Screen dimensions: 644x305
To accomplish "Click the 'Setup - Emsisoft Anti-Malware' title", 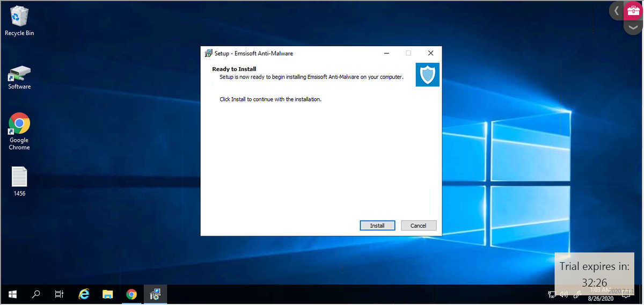I will click(x=254, y=54).
